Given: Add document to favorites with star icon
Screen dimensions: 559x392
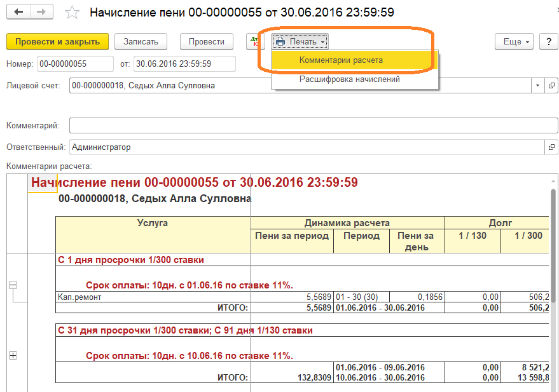Looking at the screenshot, I should [72, 13].
